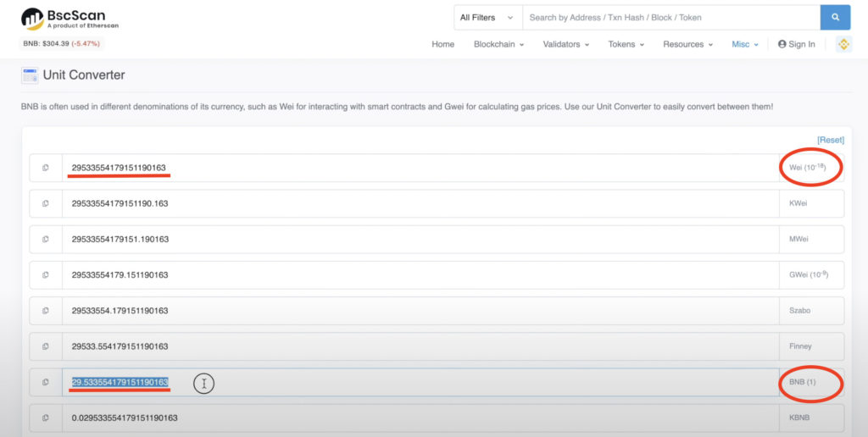
Task: Click the Unit Converter heading text
Action: pos(84,75)
